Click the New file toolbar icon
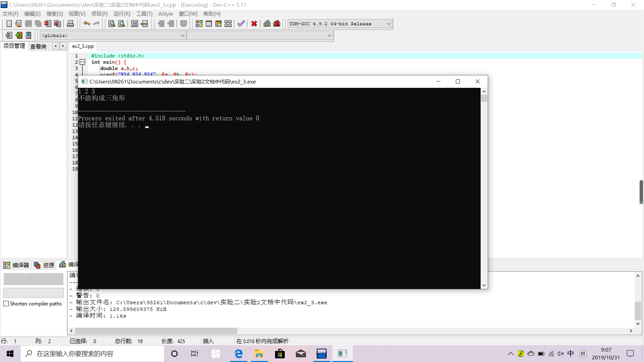 9,24
